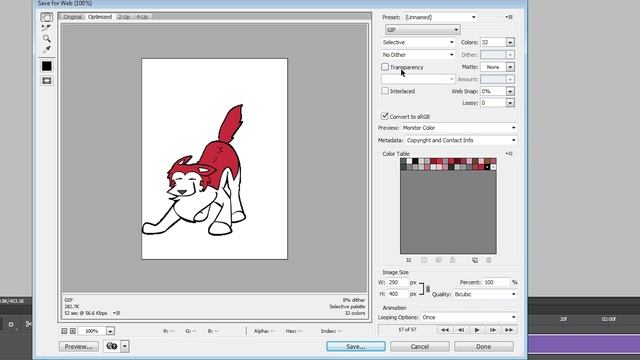Switch to the 4-Up tab
The height and width of the screenshot is (360, 640).
click(142, 17)
